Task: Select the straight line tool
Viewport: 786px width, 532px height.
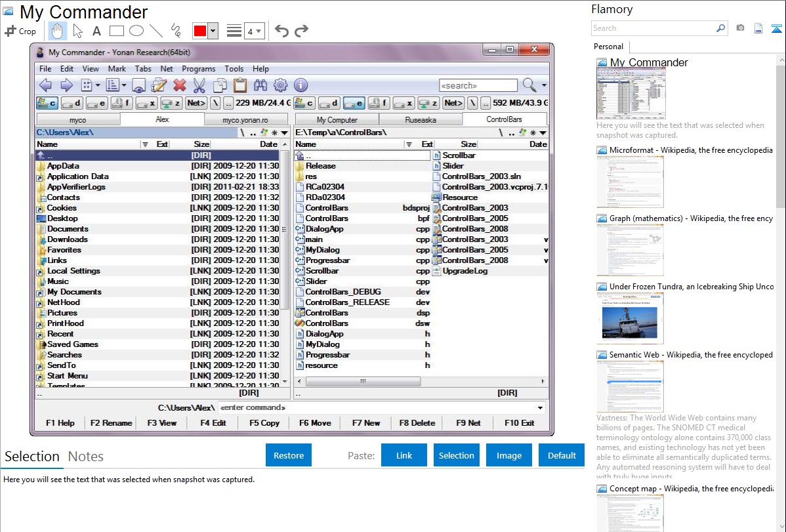Action: point(156,31)
